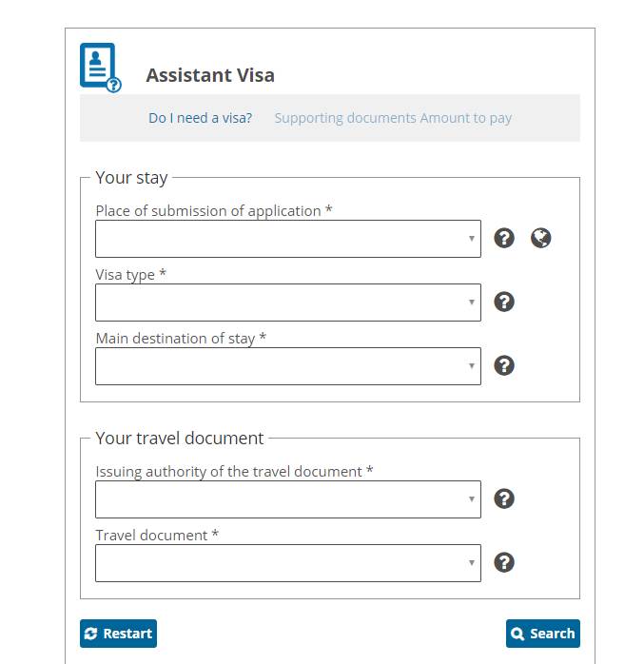Show help for Visa type field
Screen dimensions: 644x664
(x=504, y=302)
